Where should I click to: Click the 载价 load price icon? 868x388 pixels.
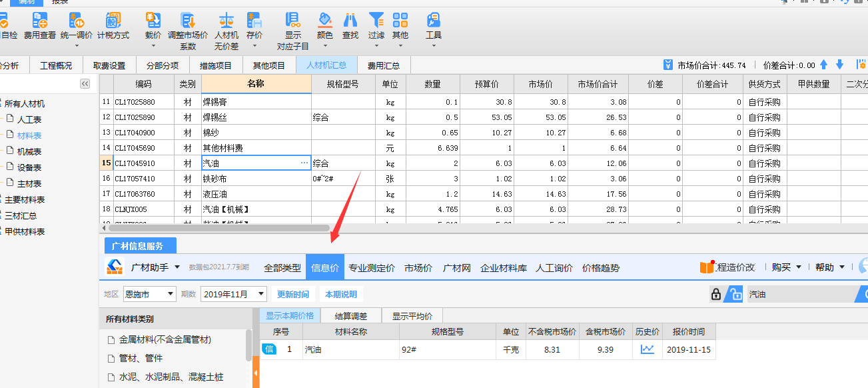(x=153, y=21)
